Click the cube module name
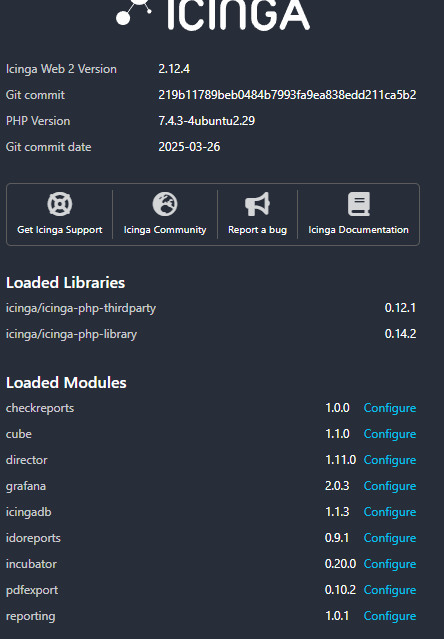 [19, 434]
